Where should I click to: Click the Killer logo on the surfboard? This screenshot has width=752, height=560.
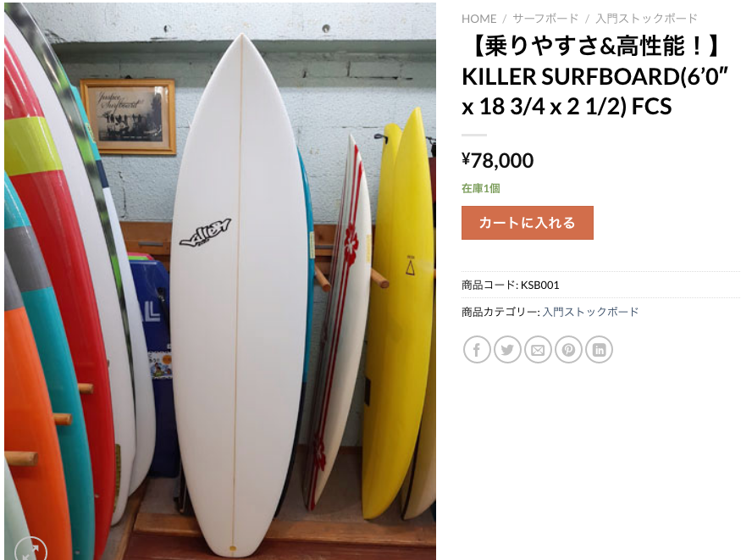[205, 232]
